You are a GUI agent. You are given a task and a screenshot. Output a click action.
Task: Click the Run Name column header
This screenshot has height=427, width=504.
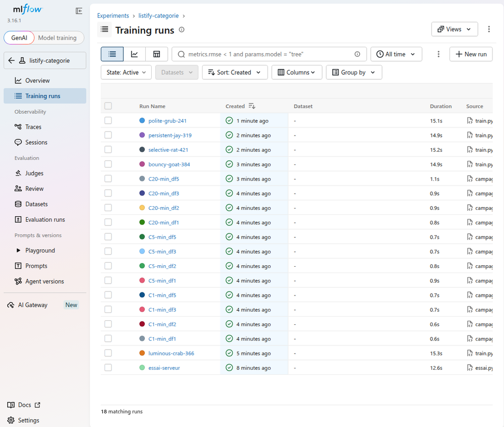[x=153, y=106]
